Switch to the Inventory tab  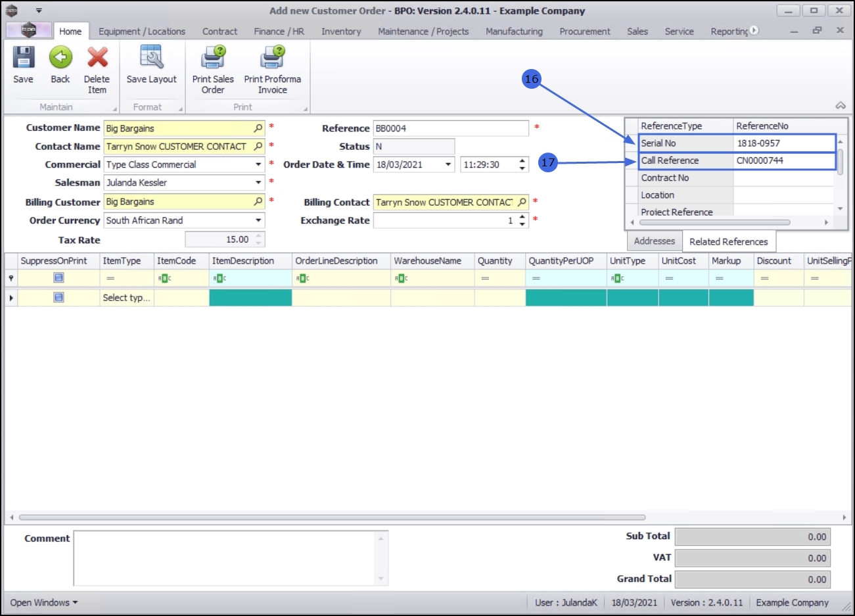coord(341,31)
